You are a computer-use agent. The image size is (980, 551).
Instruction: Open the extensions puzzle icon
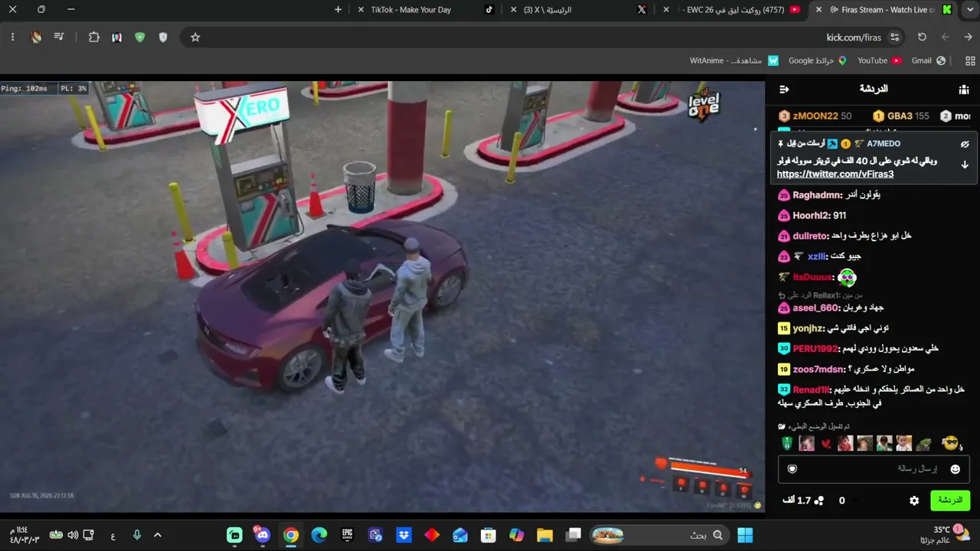[x=94, y=37]
